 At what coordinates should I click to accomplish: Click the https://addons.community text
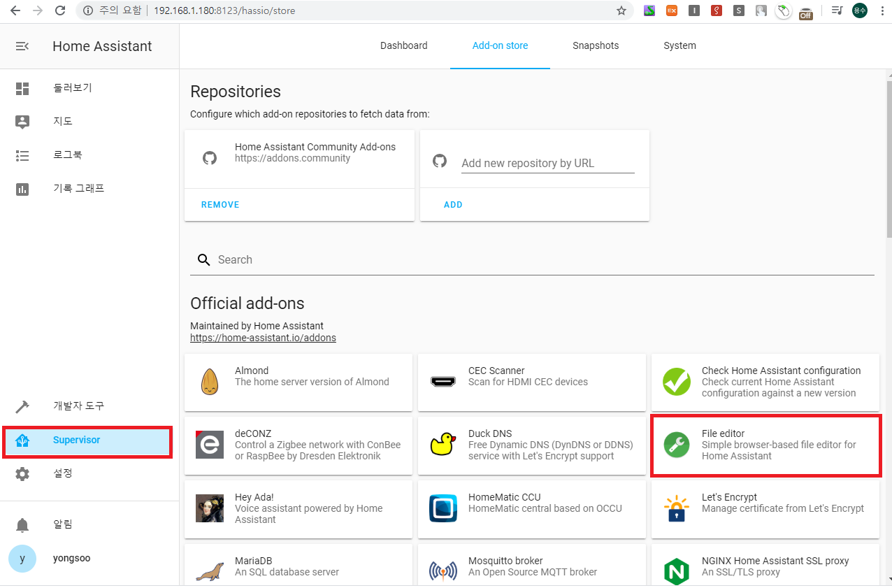292,159
